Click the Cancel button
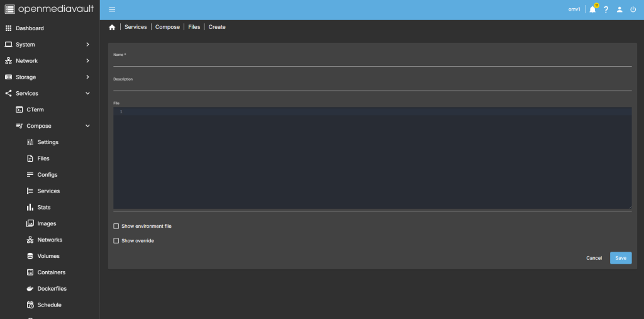Image resolution: width=644 pixels, height=319 pixels. 594,258
